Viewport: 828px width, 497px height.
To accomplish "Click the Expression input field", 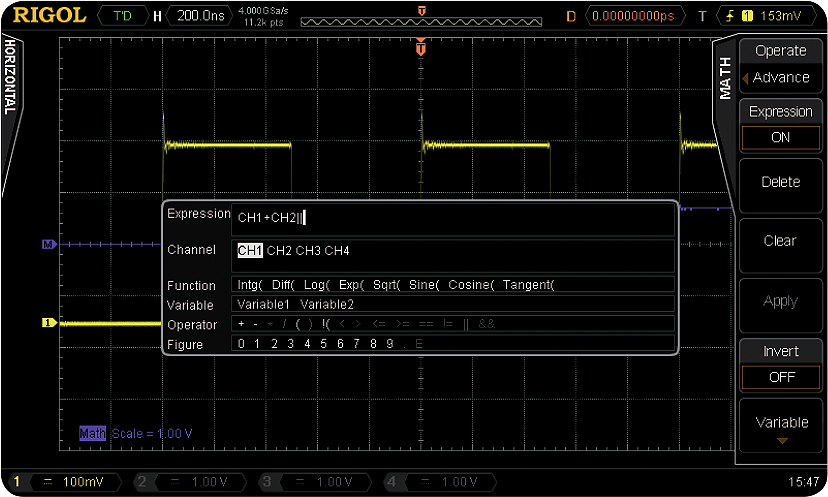I will (x=450, y=218).
